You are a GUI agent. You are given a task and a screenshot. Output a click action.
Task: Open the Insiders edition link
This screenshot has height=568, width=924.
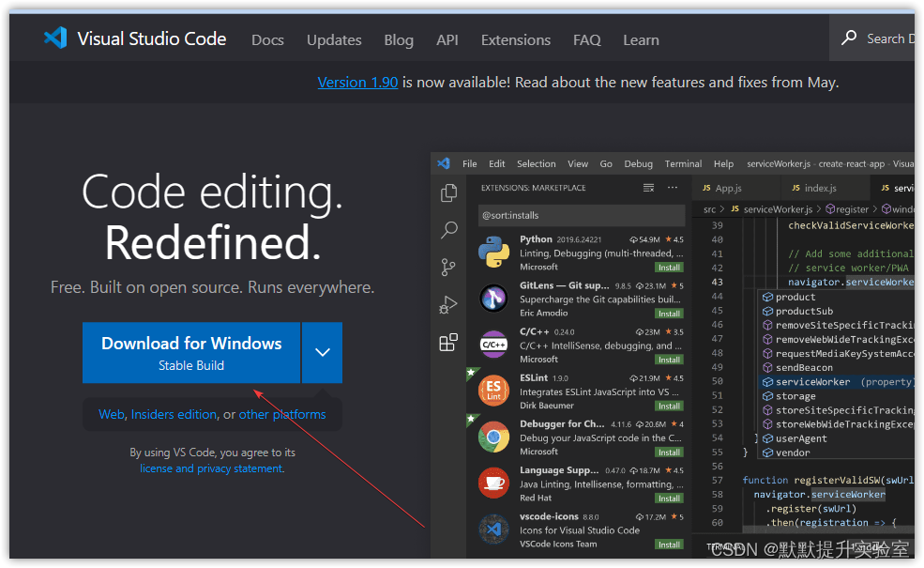tap(174, 414)
